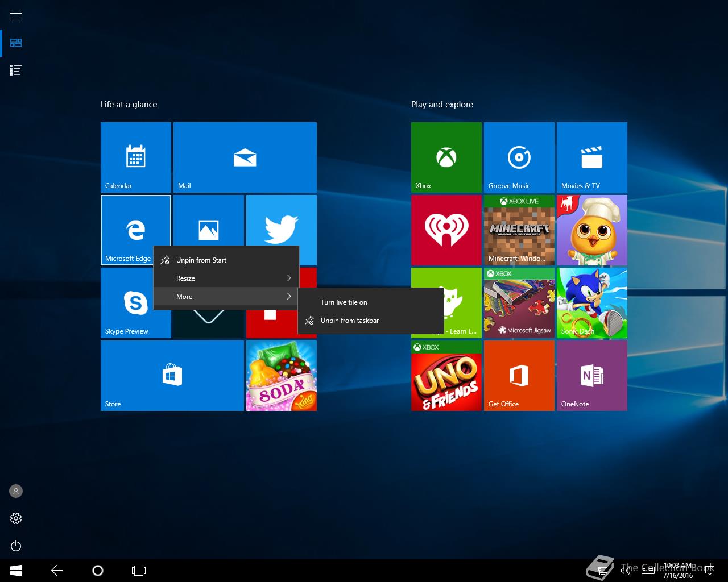This screenshot has width=728, height=582.
Task: Open the UNO & Friends tile
Action: click(x=446, y=376)
